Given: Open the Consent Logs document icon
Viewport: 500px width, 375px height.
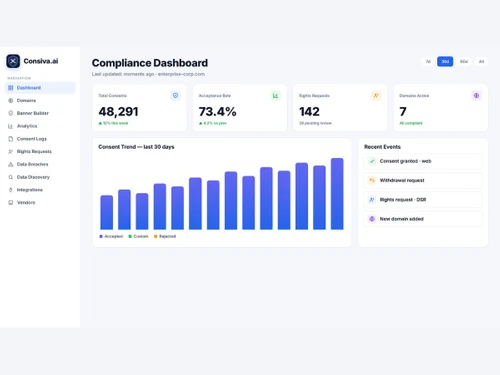Looking at the screenshot, I should pyautogui.click(x=10, y=139).
